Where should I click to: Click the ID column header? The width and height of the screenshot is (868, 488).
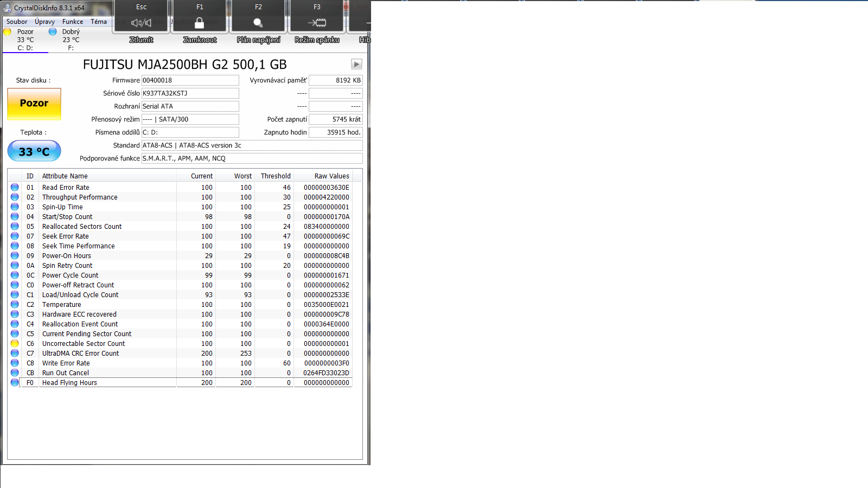click(x=30, y=176)
